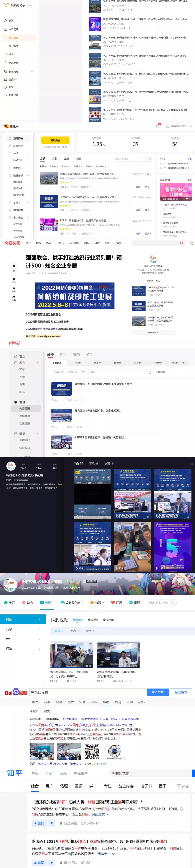This screenshot has width=195, height=868.
Task: Select 动态管理 in 视频号助手 sidebar
Action: tap(18, 38)
